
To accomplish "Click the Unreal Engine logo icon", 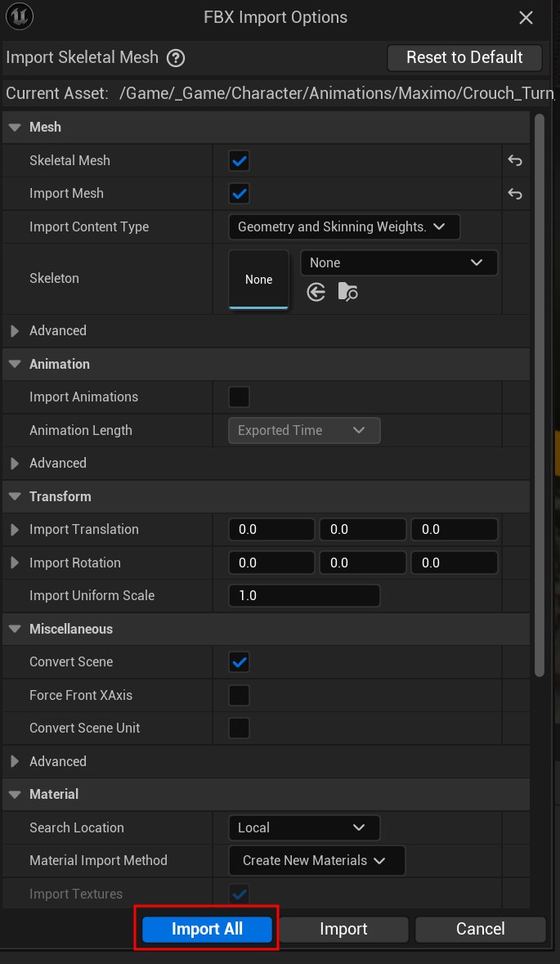I will point(18,16).
